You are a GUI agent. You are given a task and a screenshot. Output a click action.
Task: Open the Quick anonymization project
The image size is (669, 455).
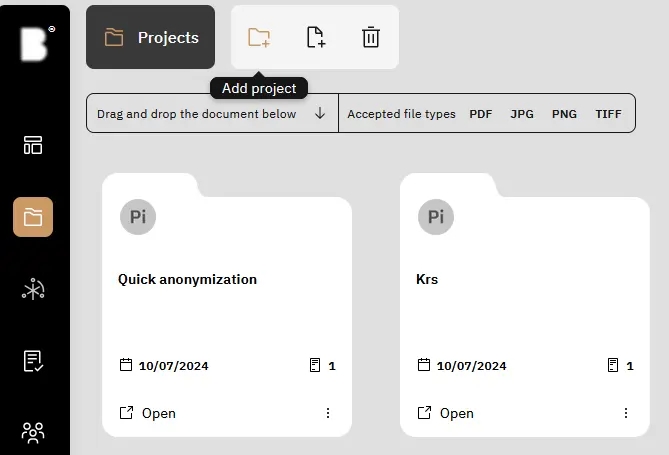(x=147, y=413)
